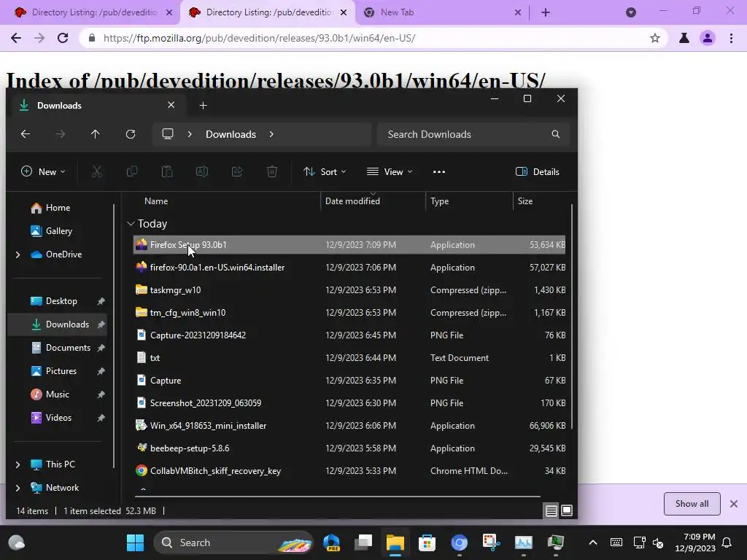The width and height of the screenshot is (747, 560).
Task: Go up one folder level in Explorer
Action: click(96, 134)
